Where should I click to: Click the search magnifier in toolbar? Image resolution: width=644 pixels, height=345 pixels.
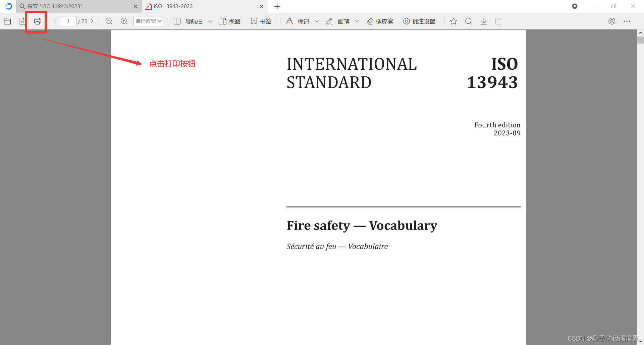pyautogui.click(x=469, y=21)
